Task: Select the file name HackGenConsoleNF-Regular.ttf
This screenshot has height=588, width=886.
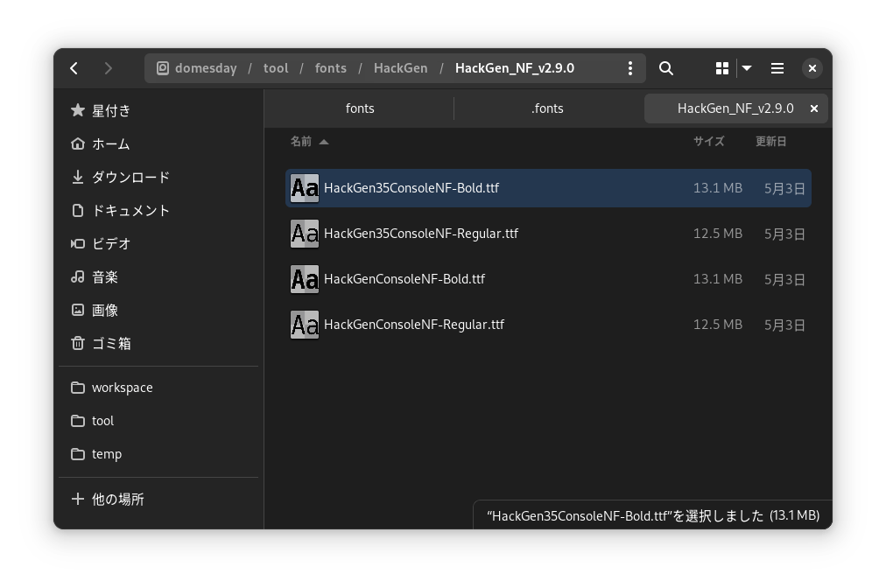Action: 414,325
